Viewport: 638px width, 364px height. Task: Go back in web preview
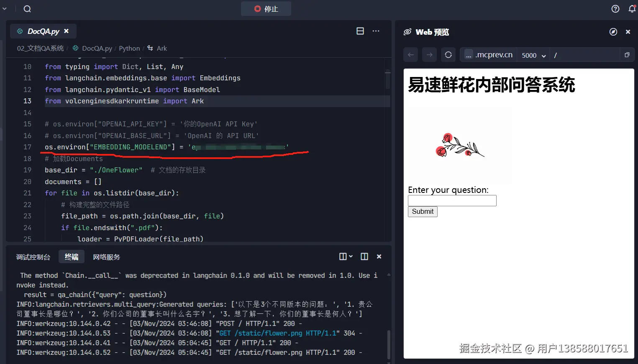coord(411,55)
